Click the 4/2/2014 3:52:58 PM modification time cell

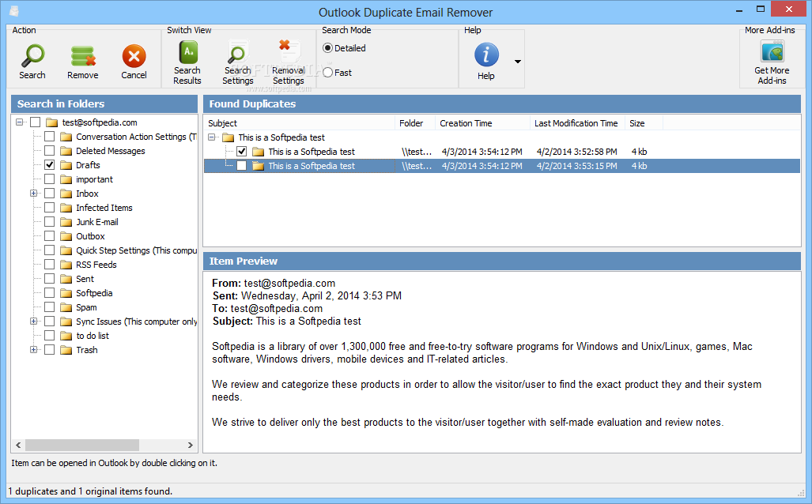tap(577, 152)
